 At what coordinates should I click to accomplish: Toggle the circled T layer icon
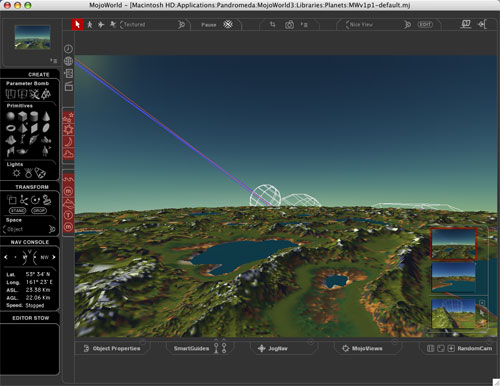tap(68, 215)
